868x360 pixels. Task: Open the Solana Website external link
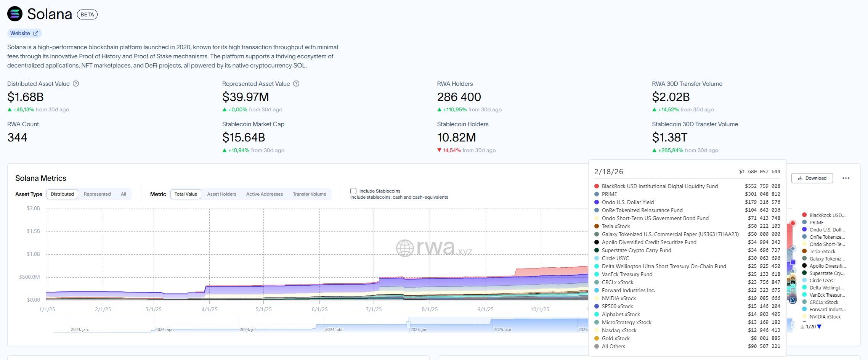pyautogui.click(x=24, y=33)
